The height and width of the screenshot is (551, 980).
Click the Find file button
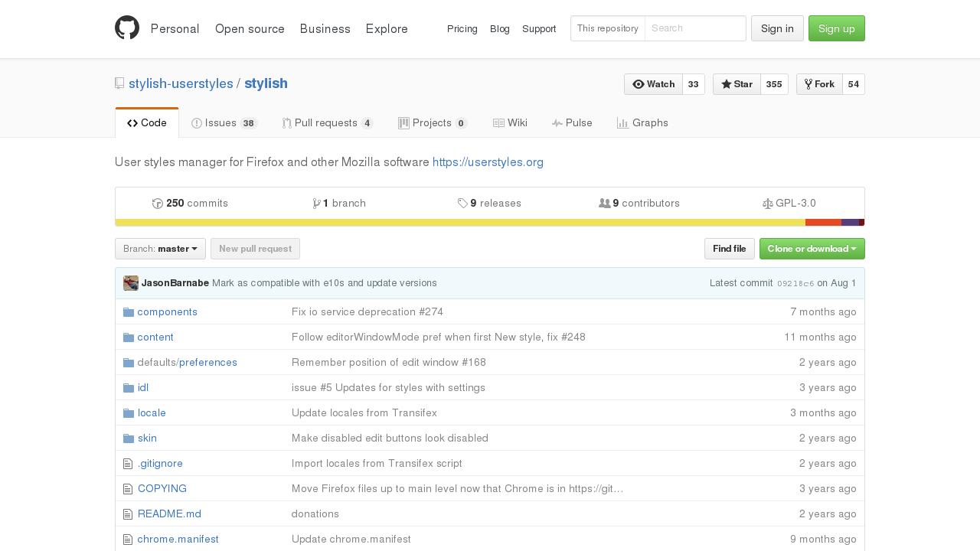tap(730, 249)
